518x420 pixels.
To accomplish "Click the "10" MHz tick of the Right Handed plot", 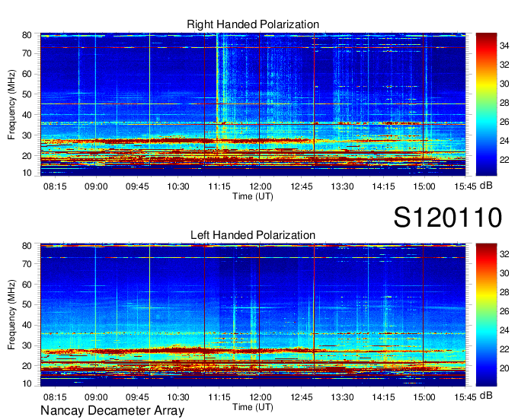I will point(27,173).
